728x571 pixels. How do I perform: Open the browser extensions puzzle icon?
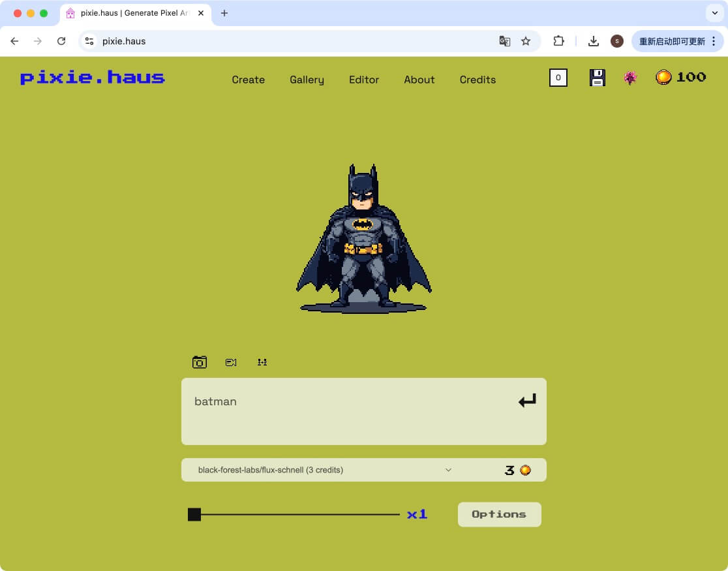(558, 41)
